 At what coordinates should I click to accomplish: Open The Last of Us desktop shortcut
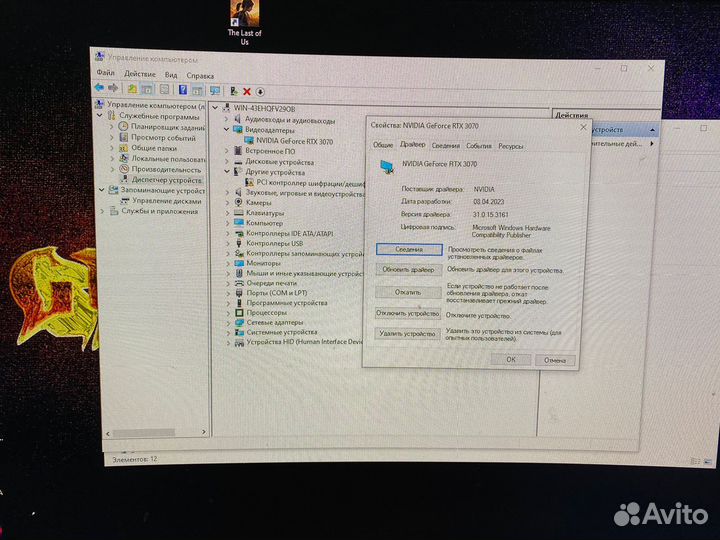(244, 22)
